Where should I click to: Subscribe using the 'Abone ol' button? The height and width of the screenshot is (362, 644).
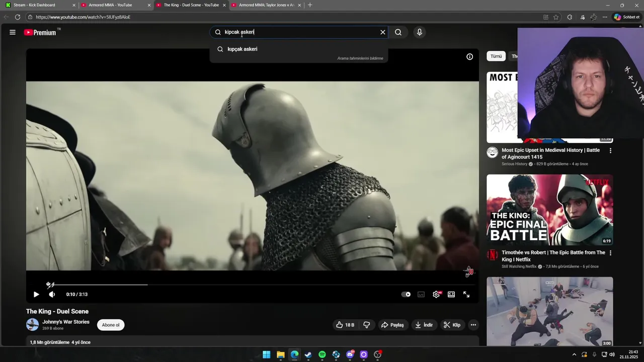(111, 325)
